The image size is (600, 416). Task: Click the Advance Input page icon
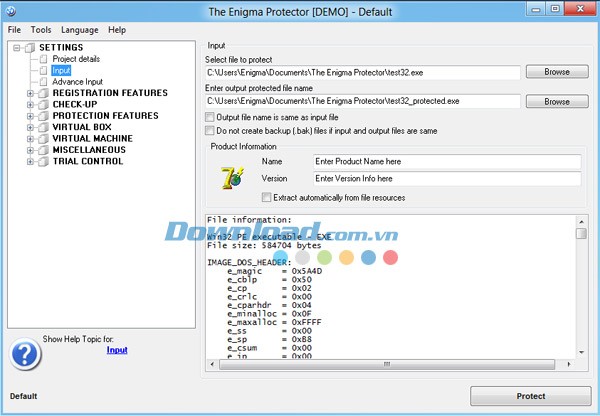click(44, 82)
